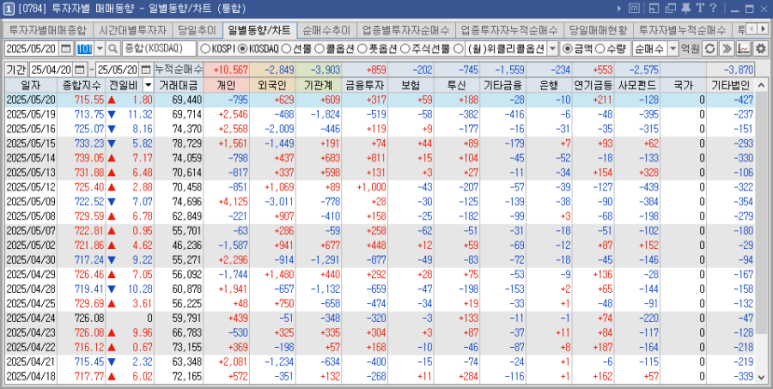Select the radio button before (월)위클리콜옵션
773x389 pixels.
pyautogui.click(x=457, y=48)
